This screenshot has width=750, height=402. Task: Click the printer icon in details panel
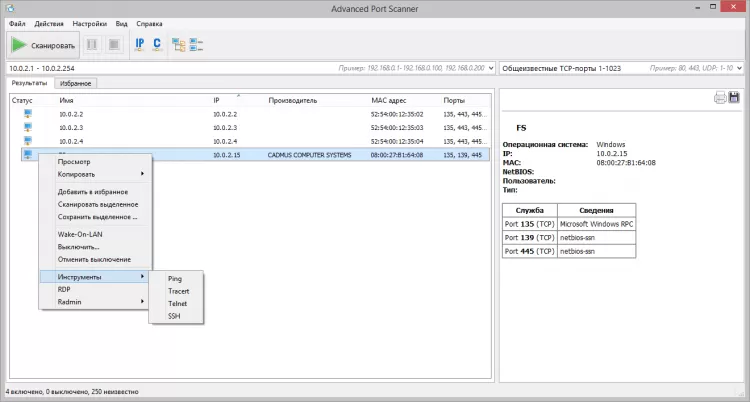[719, 97]
